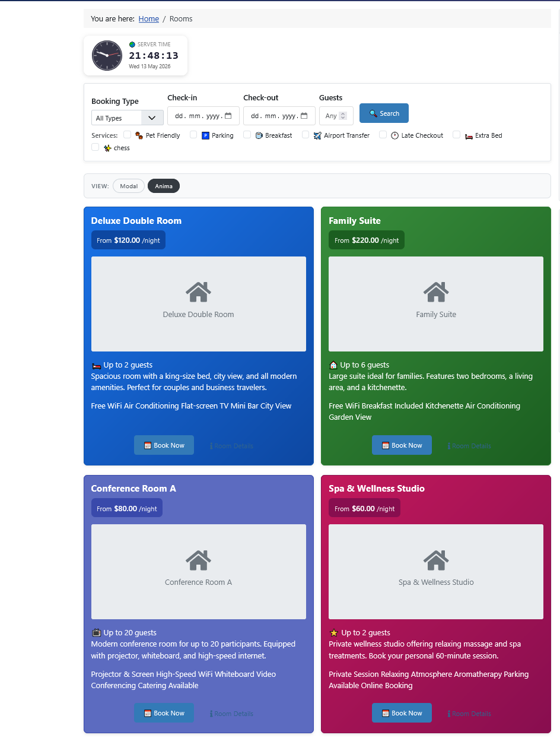Click the Pet Friendly paw icon
Screen dimensions: 560x738
click(x=139, y=135)
